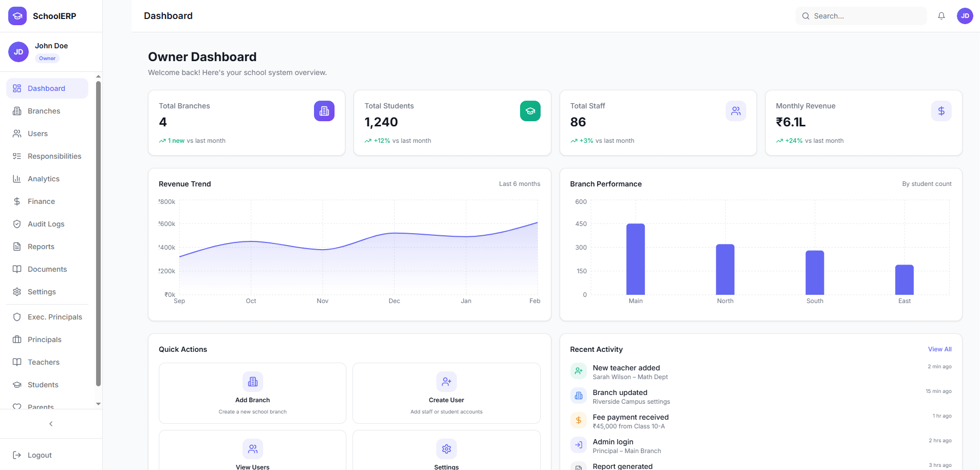Click the '15 min ago' timestamp
The image size is (980, 470).
[x=938, y=391]
